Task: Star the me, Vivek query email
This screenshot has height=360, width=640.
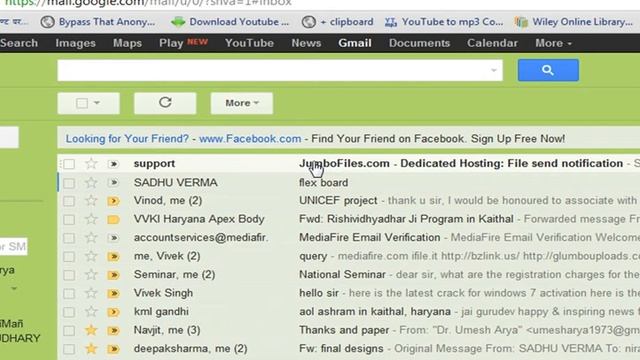Action: pos(91,256)
